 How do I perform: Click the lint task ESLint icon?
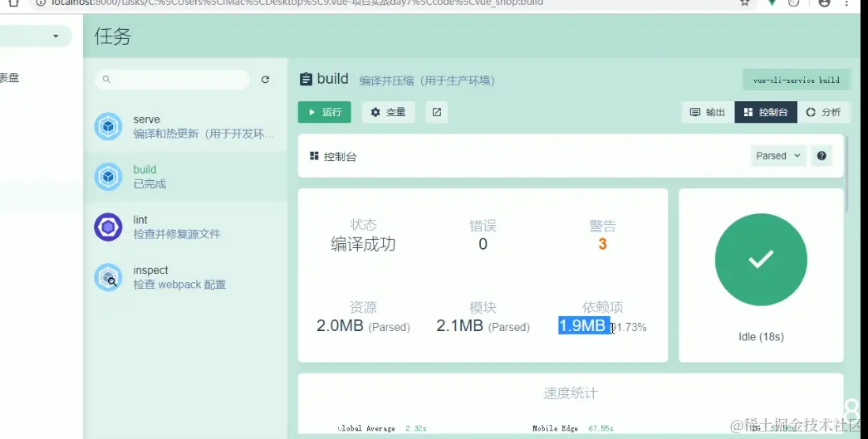pyautogui.click(x=108, y=227)
